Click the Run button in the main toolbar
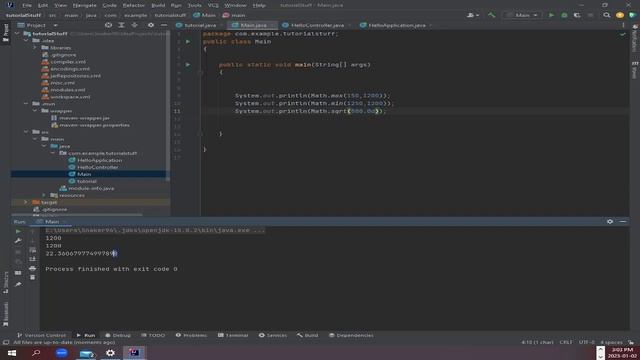 (551, 15)
